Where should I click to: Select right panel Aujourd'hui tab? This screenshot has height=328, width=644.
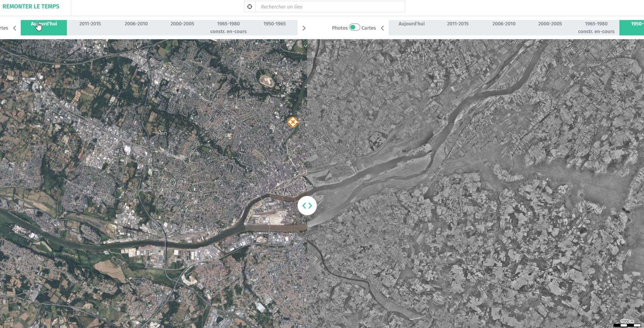click(x=411, y=27)
